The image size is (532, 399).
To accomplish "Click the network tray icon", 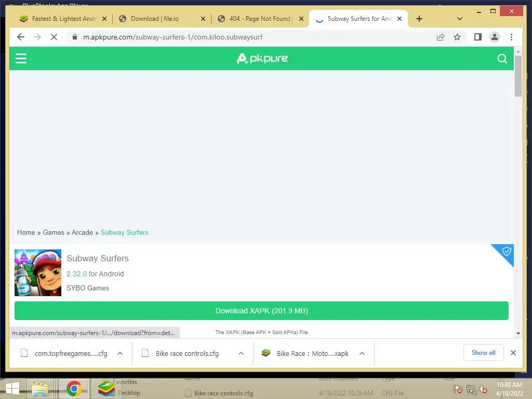I will [x=471, y=389].
